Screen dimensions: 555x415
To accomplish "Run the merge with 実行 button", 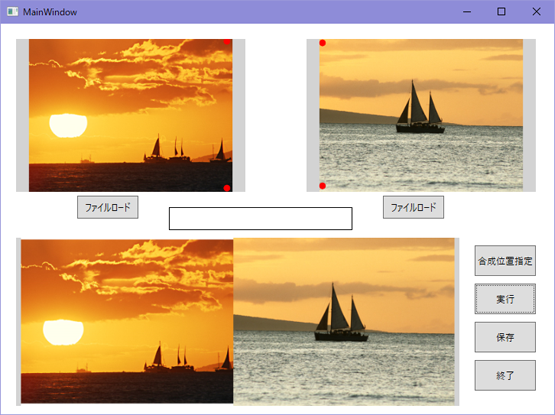I will [x=505, y=299].
